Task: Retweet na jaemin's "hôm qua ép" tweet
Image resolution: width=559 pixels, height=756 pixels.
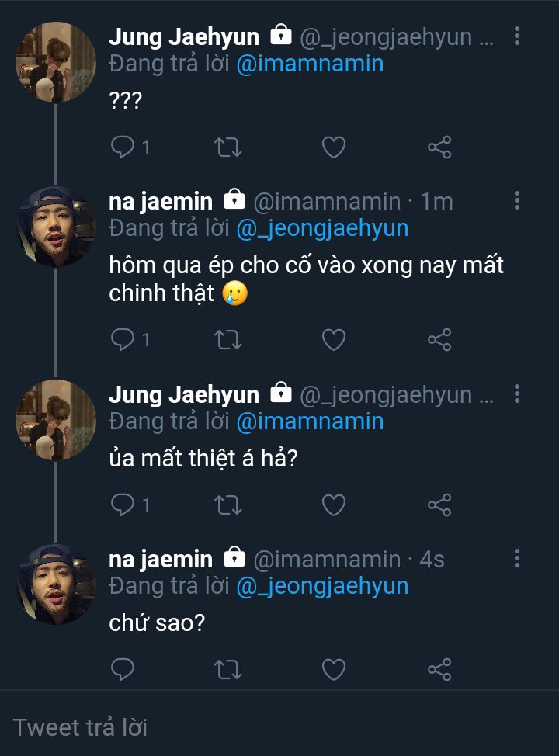Action: pos(228,339)
